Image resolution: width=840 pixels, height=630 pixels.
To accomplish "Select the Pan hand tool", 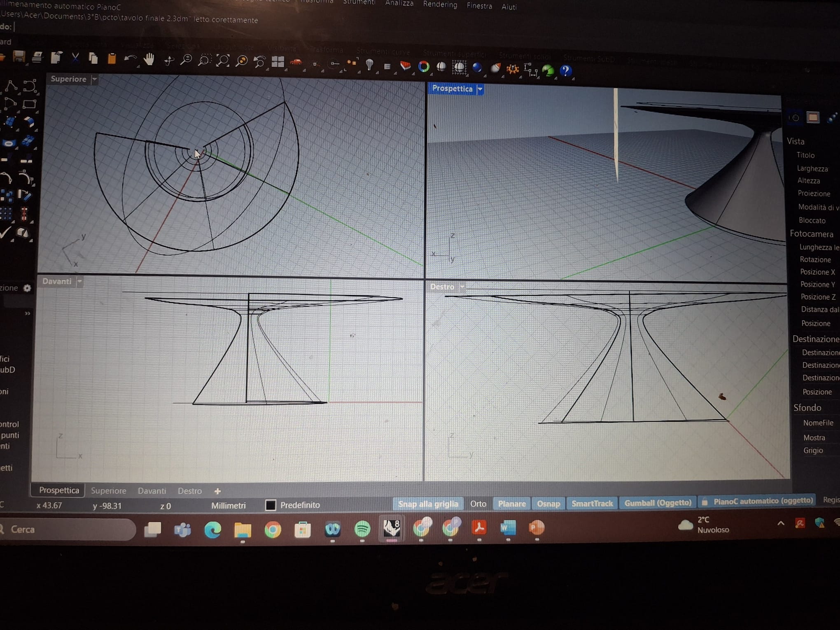I will (x=149, y=59).
